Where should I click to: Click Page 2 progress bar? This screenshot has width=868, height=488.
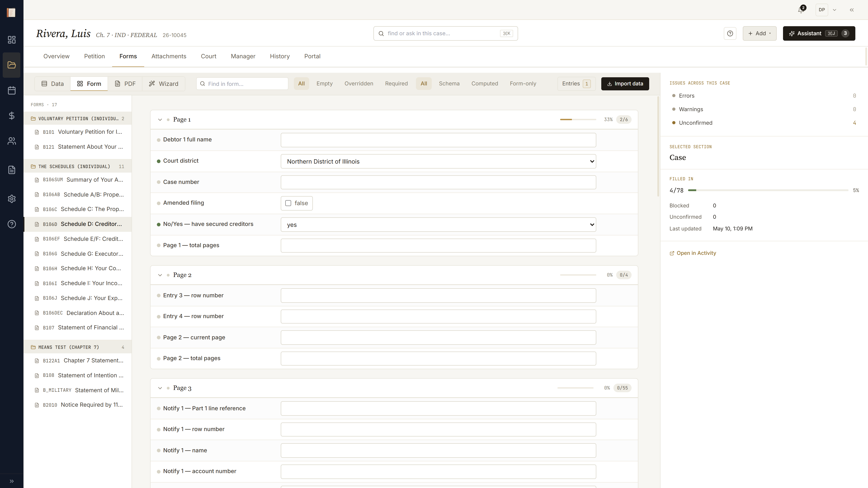(x=578, y=275)
